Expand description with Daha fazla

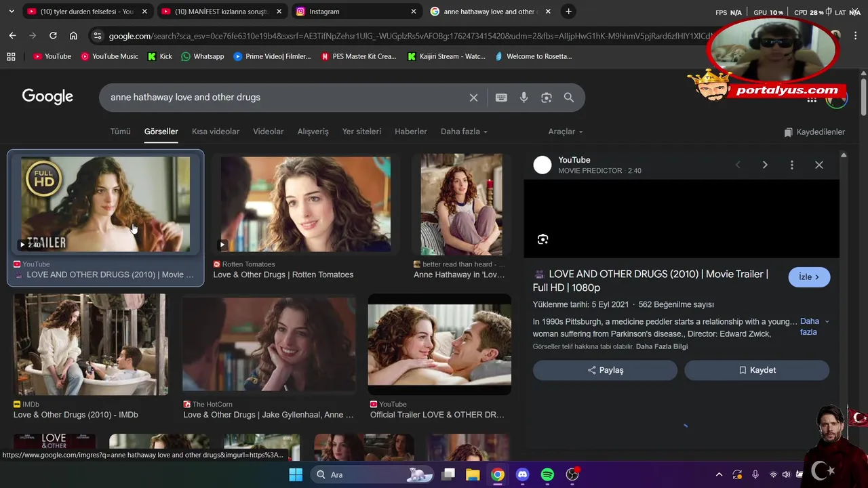(x=813, y=327)
